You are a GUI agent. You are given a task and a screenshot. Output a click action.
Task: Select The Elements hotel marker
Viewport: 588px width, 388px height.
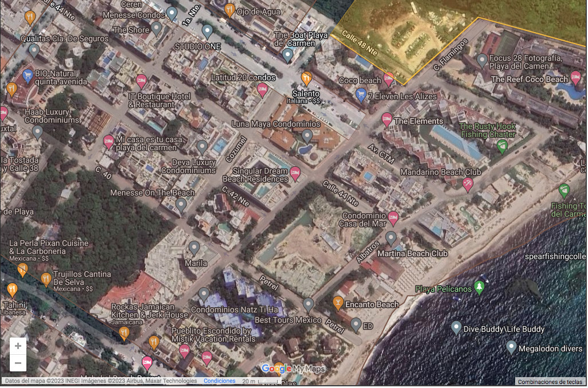tap(387, 120)
